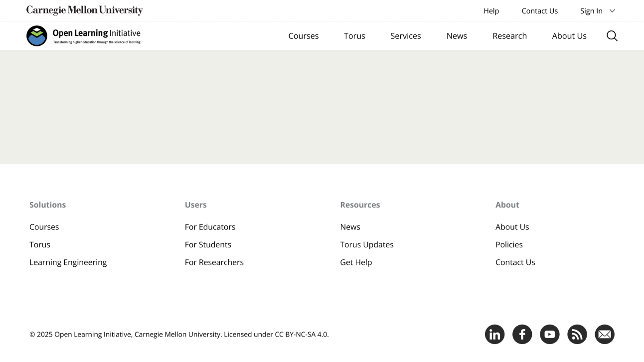Open the For Educators footer link
Screen dimensions: 644x362
click(210, 227)
